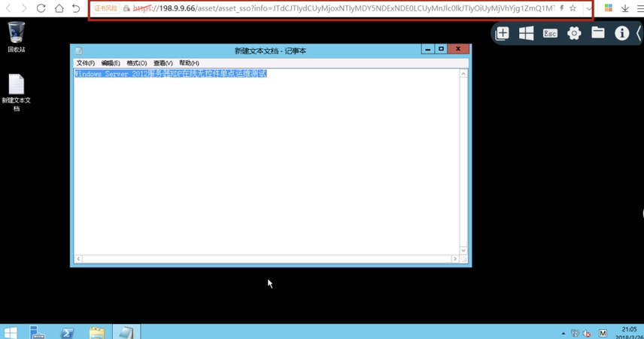
Task: Show session info with the i icon
Action: click(x=622, y=33)
